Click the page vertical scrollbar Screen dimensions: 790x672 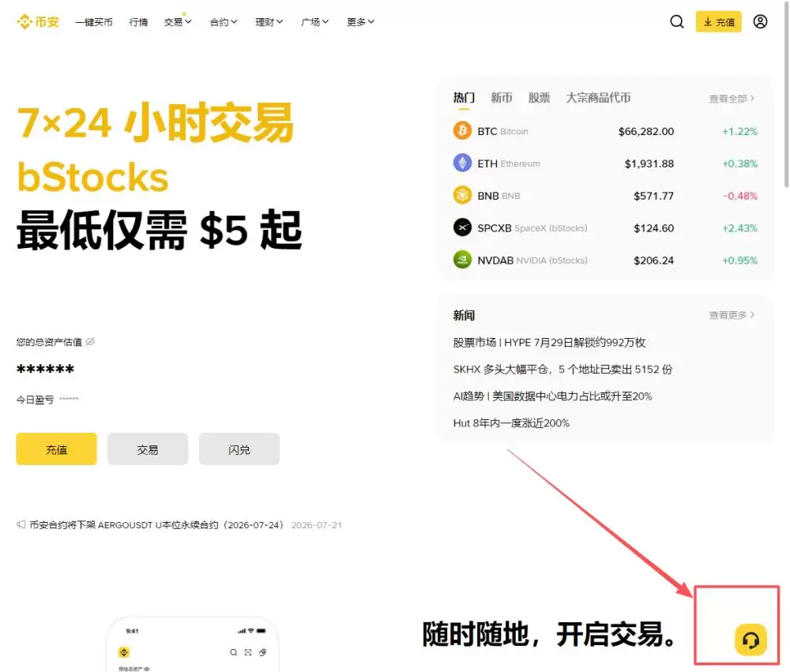pos(786,94)
